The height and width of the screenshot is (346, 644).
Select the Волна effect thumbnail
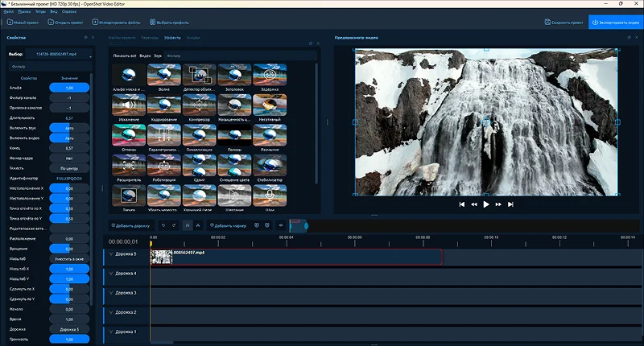click(x=164, y=74)
